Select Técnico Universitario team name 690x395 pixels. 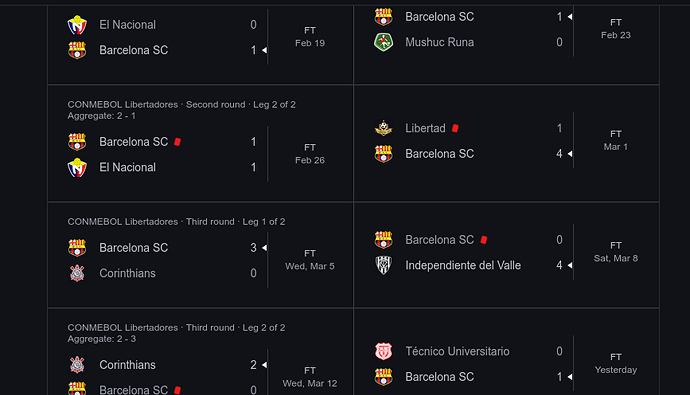point(457,351)
